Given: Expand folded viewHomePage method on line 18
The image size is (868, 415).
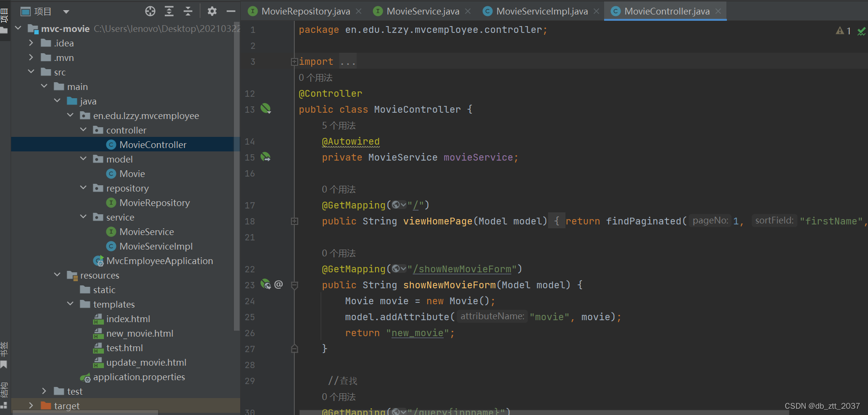Looking at the screenshot, I should coord(294,221).
